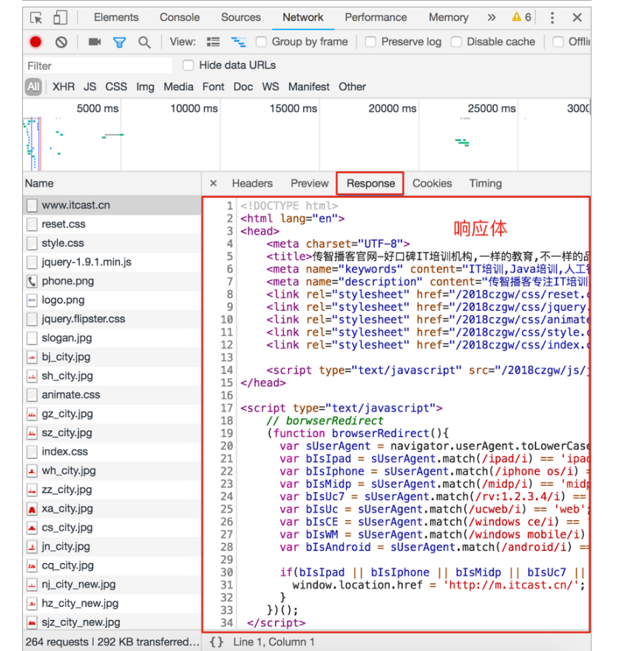Click the logo.png file icon
The width and height of the screenshot is (644, 651).
32,300
